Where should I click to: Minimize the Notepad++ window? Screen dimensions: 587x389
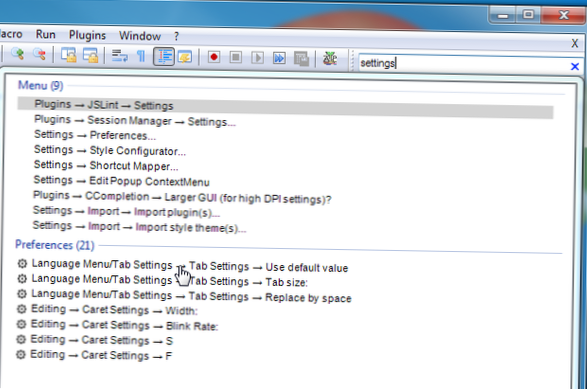point(502,15)
